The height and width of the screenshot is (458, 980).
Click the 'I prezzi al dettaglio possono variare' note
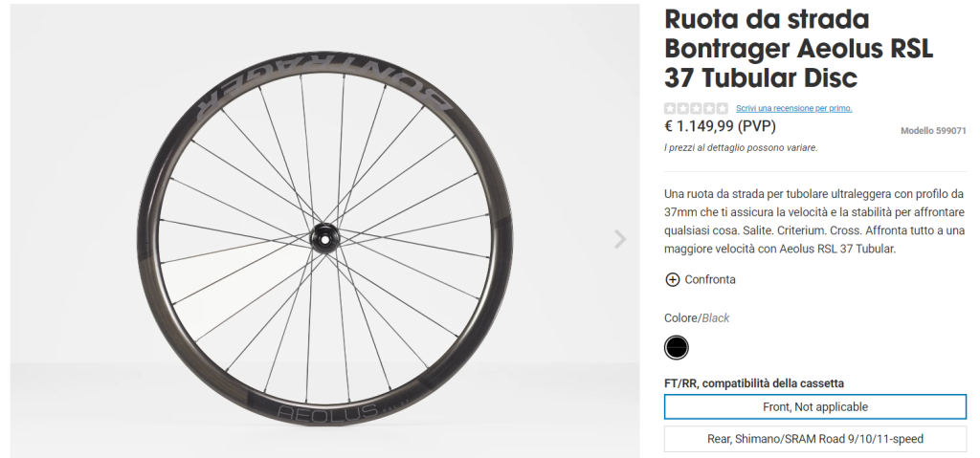[x=740, y=148]
